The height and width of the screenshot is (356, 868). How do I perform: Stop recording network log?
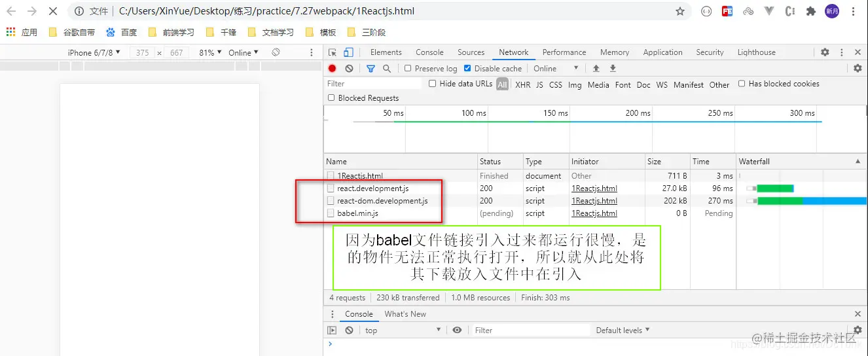click(333, 68)
